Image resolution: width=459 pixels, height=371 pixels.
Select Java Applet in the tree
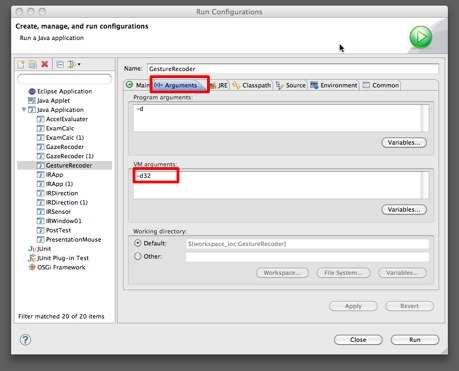53,100
